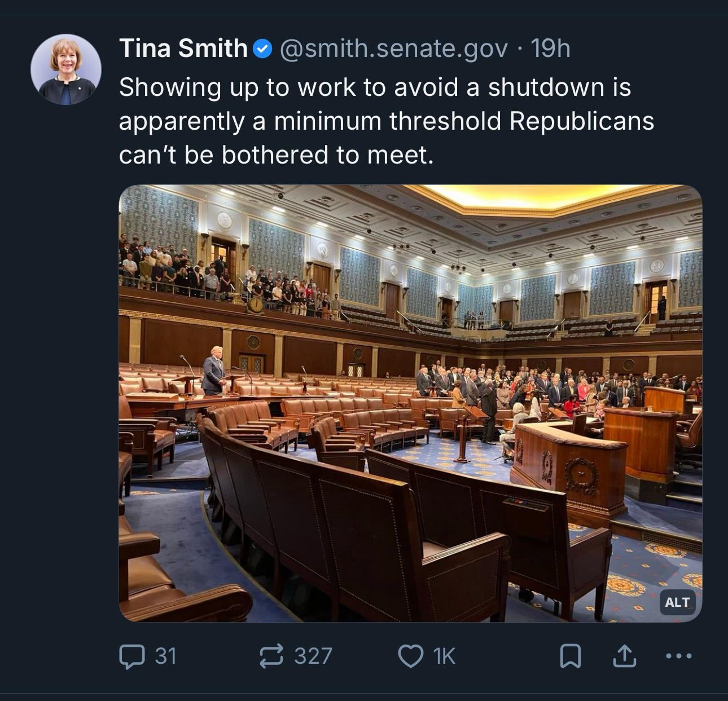The height and width of the screenshot is (701, 728).
Task: Click the display name Tina Smith
Action: point(183,49)
